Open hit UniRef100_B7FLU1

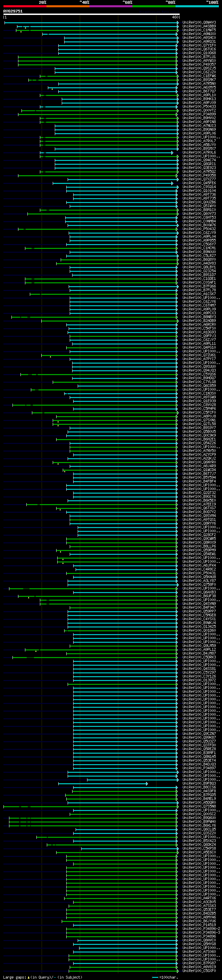[x=199, y=57]
